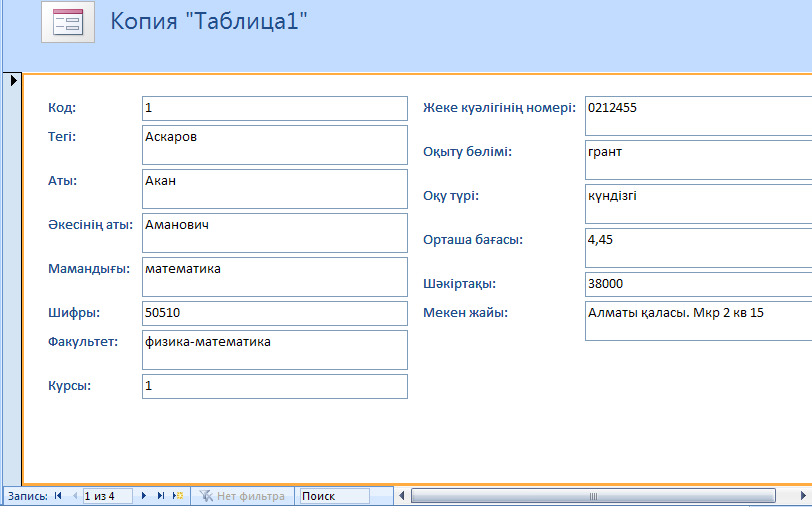
Task: Click the 'Шифры:' label
Action: 74,313
